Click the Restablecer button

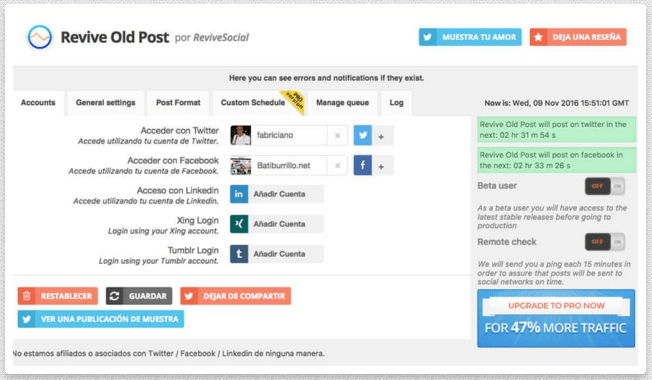click(x=58, y=296)
